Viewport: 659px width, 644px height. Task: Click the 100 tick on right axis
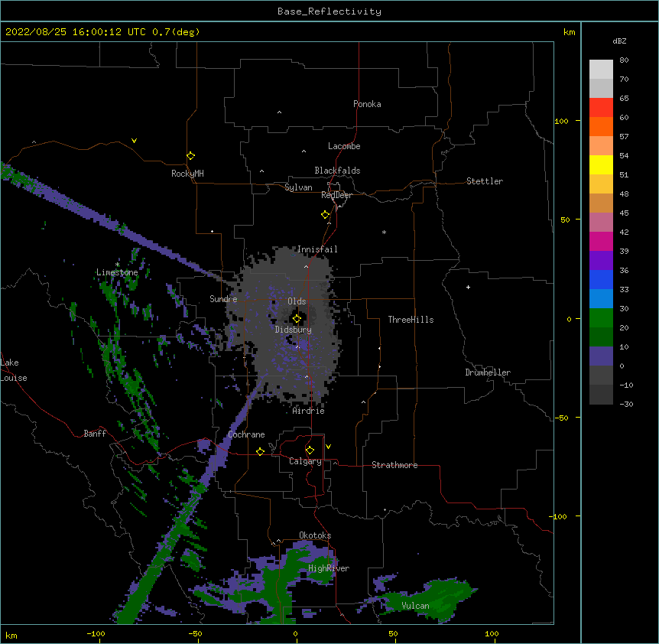[x=561, y=121]
